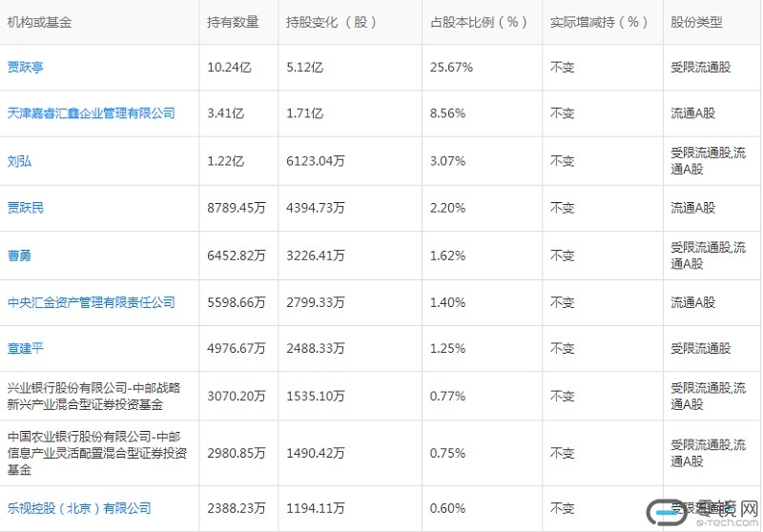
Task: Open the 贾跃亭 shareholder link
Action: [26, 68]
